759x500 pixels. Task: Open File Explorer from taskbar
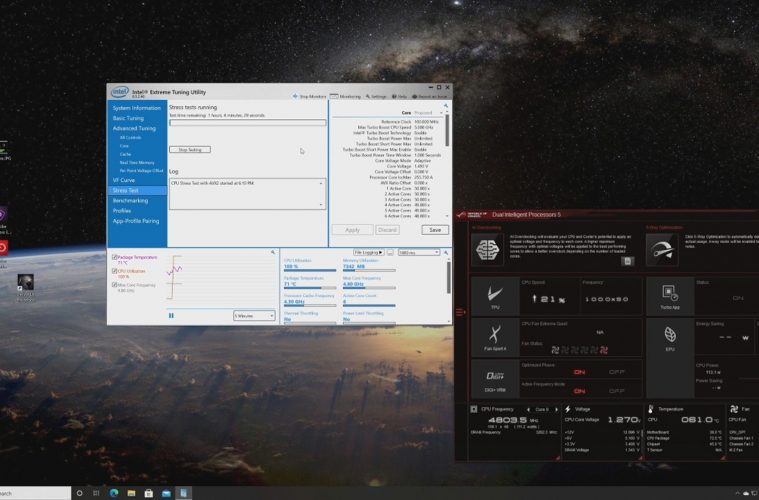point(131,493)
